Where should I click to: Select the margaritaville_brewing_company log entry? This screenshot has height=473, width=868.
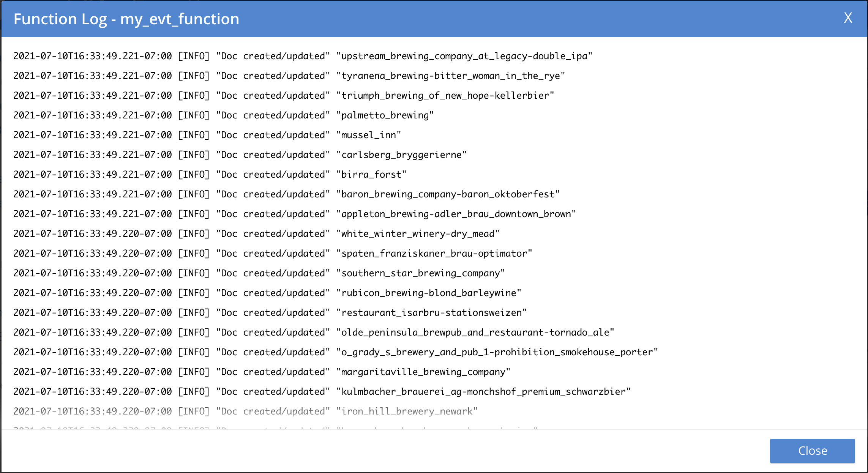[x=262, y=372]
